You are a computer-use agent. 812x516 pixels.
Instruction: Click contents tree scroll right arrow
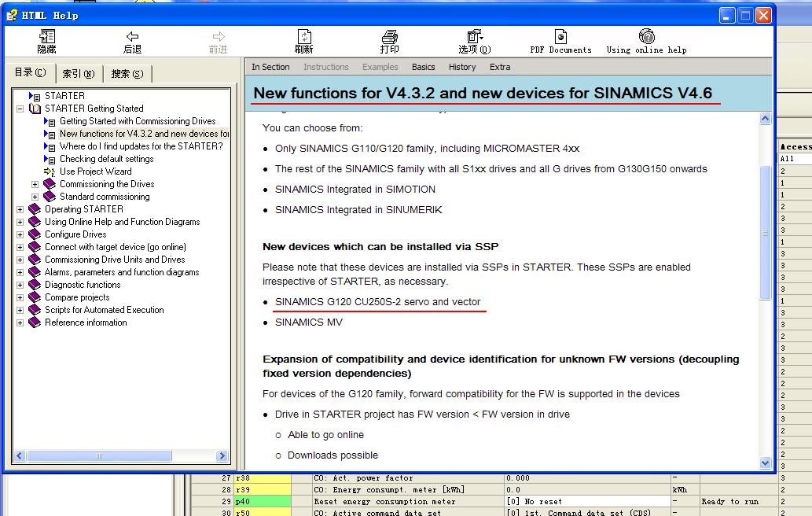(x=222, y=456)
